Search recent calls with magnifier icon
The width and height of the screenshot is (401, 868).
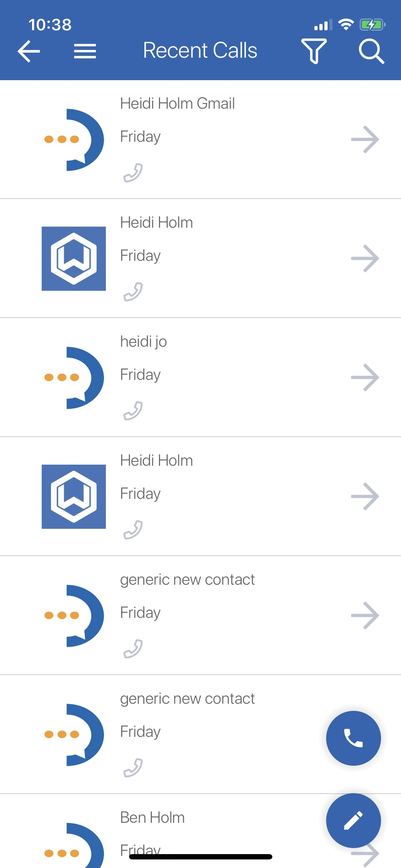click(x=371, y=51)
